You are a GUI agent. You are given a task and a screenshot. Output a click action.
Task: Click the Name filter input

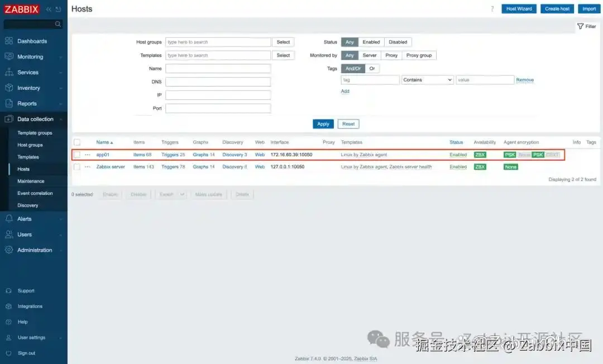(x=218, y=69)
